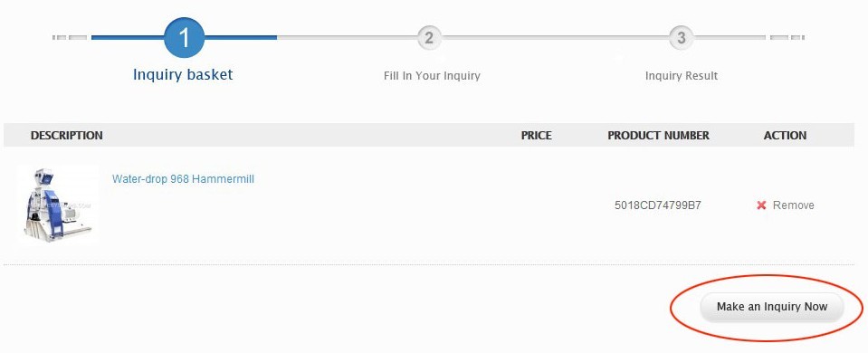Screen dimensions: 868x353
Task: Click the step 1 blue circle icon
Action: point(185,38)
